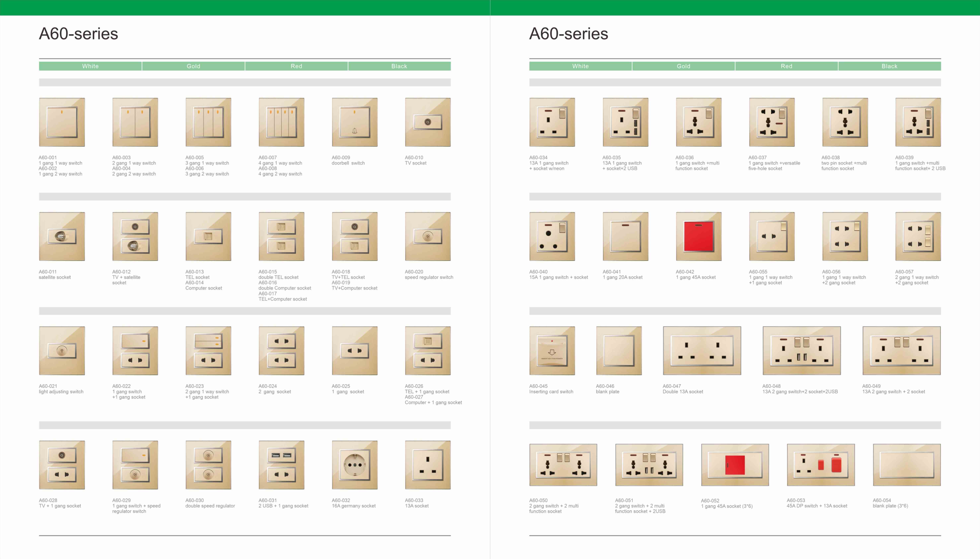Click the A60-018 TV+TEL socket image
Image resolution: width=980 pixels, height=559 pixels.
tap(355, 236)
